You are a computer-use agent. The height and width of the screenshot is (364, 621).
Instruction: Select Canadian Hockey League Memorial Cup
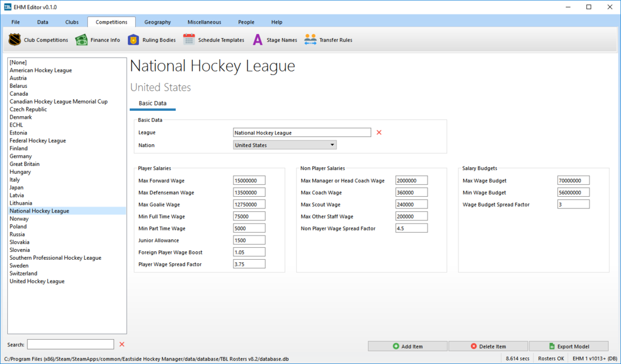[67, 101]
